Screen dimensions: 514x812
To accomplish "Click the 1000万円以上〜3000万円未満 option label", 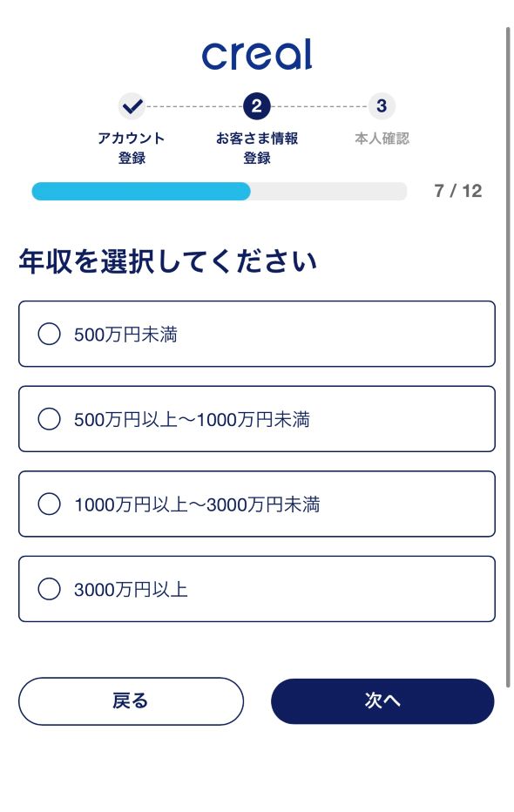I will point(197,504).
